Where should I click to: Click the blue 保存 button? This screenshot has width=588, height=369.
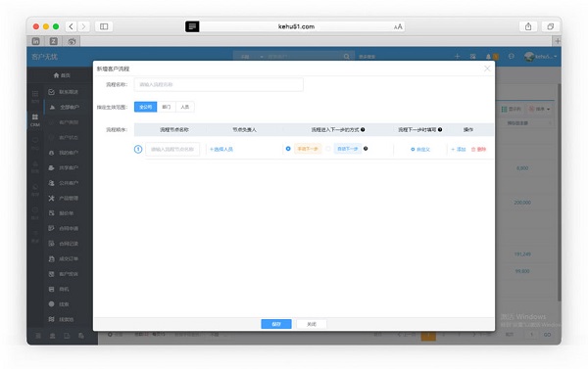276,324
